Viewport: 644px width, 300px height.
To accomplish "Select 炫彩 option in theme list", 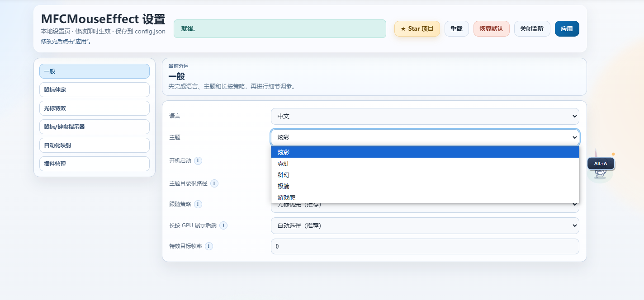I will [425, 152].
